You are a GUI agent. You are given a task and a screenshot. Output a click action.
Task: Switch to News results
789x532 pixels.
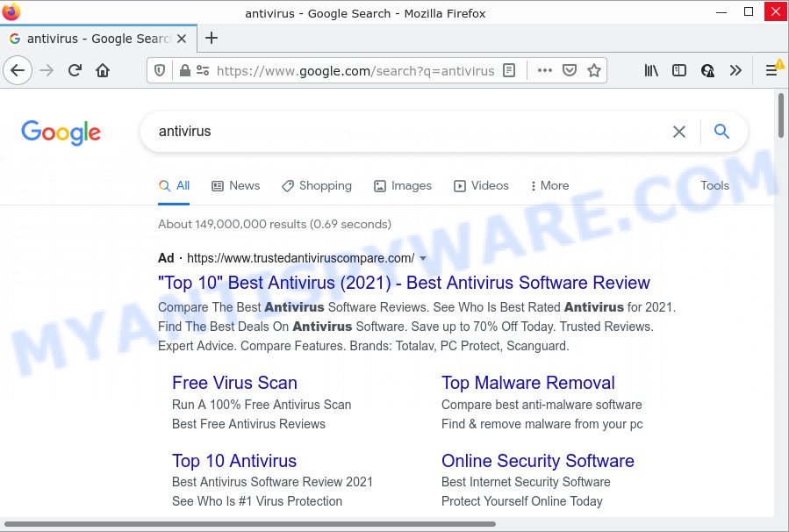pos(235,186)
